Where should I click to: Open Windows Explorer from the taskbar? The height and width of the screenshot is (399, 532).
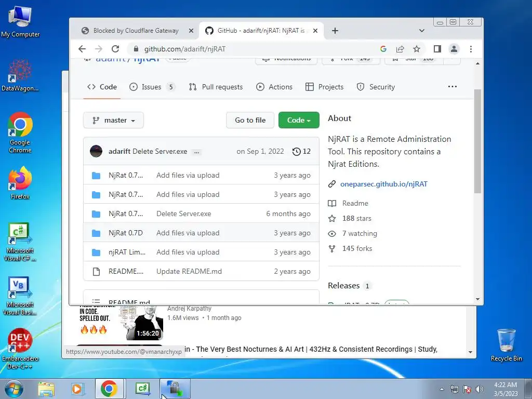pos(46,389)
